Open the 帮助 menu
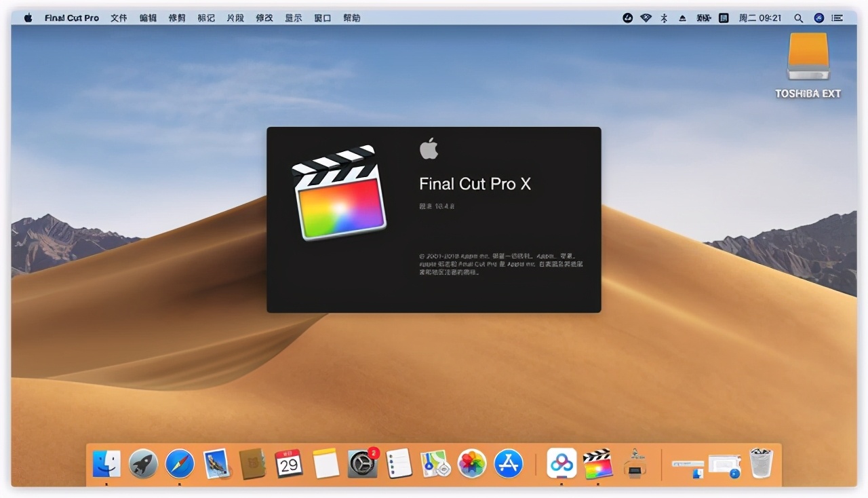The height and width of the screenshot is (498, 868). [x=352, y=18]
